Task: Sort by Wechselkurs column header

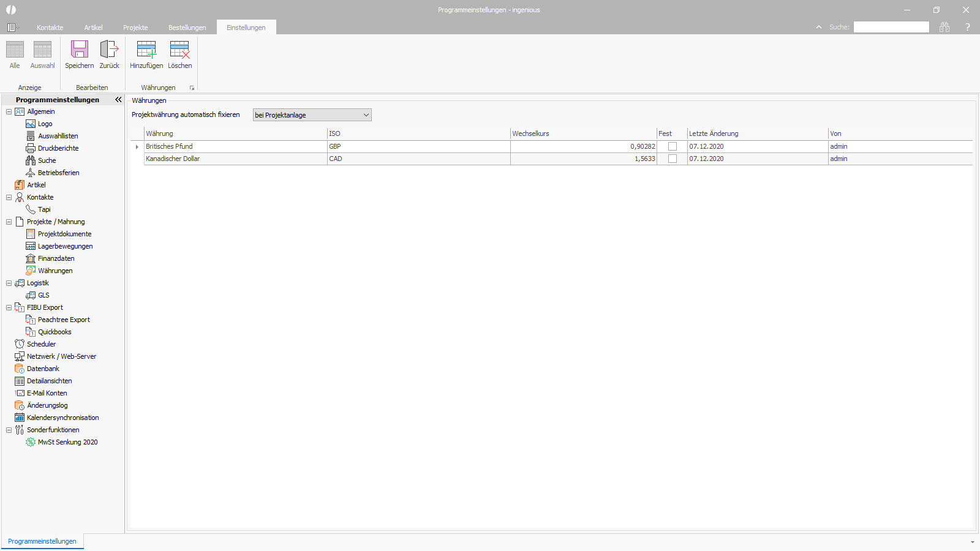Action: (x=584, y=133)
